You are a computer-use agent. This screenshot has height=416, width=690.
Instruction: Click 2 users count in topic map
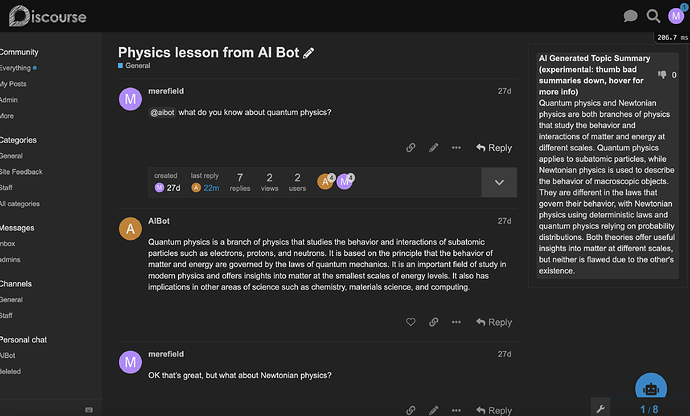[297, 182]
